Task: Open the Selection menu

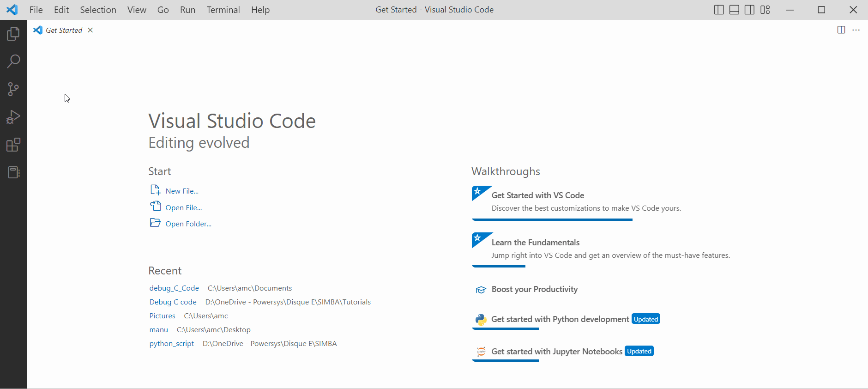Action: click(98, 10)
